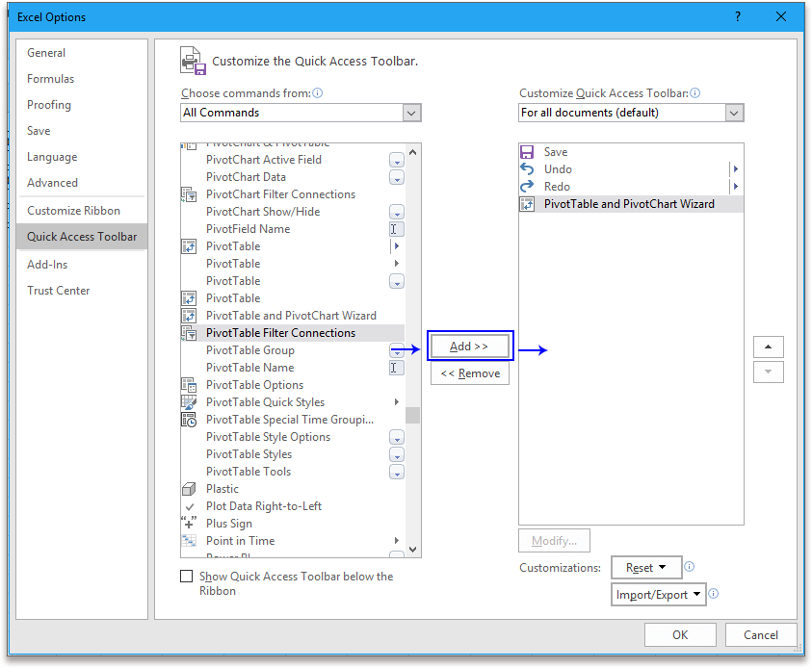Screen dimensions: 812x668
Task: Move selected command up with arrow button
Action: tap(768, 347)
